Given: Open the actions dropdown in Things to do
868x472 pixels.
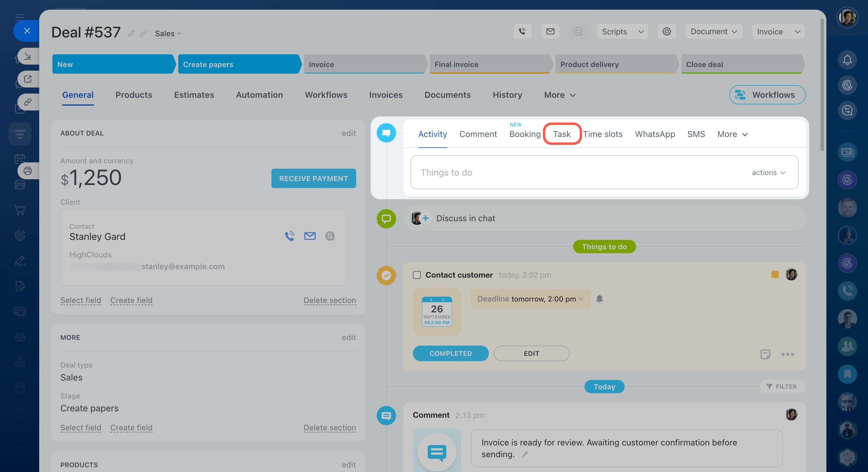Looking at the screenshot, I should click(x=768, y=173).
